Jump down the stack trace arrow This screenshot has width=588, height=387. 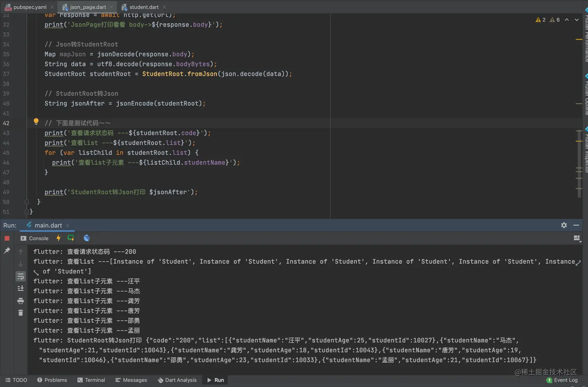(21, 264)
